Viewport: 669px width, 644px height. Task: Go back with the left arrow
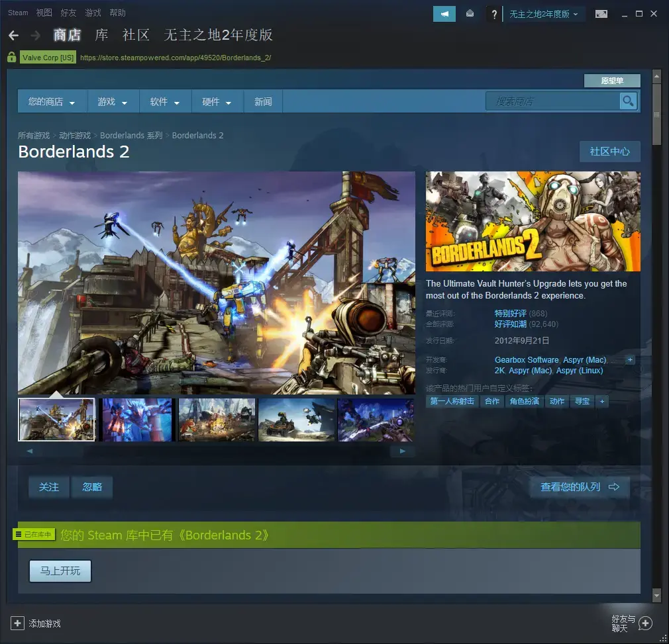14,35
